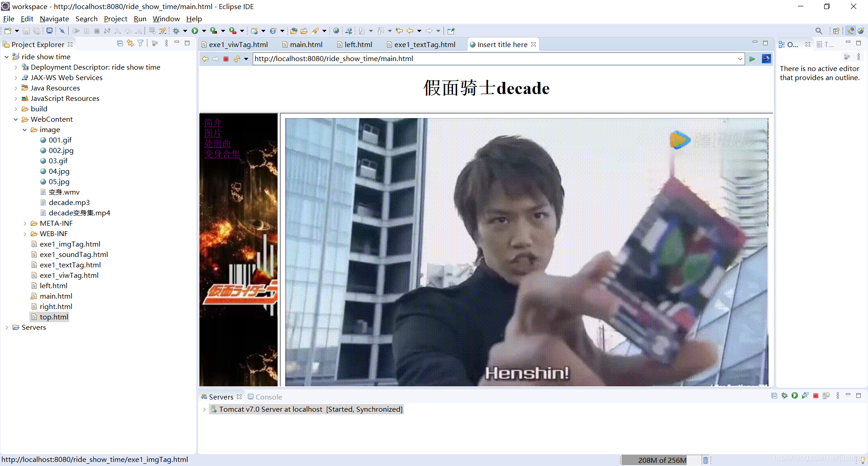Expand the Servers project
Screen dimensions: 868x466
tap(6, 328)
